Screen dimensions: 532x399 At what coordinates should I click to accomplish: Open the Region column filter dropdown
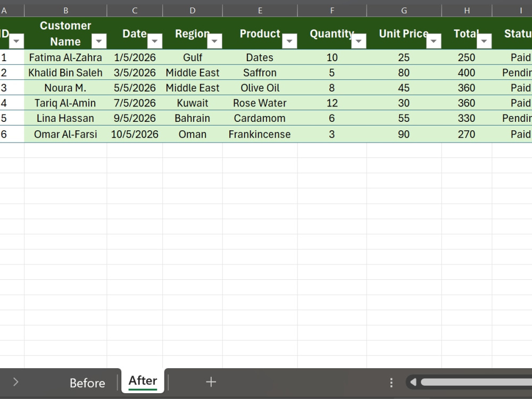[214, 41]
